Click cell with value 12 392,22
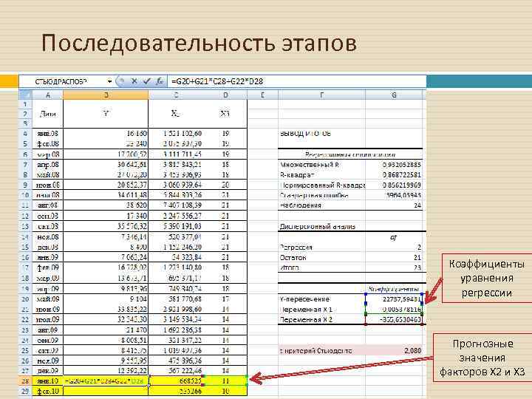The height and width of the screenshot is (399, 532). coord(106,370)
